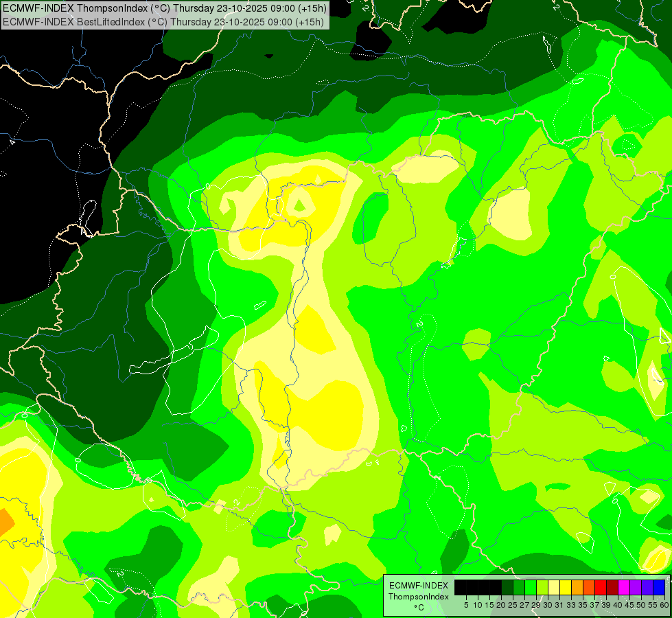Click the orange 33-35 legend swatch
Image resolution: width=672 pixels, height=618 pixels.
point(577,588)
